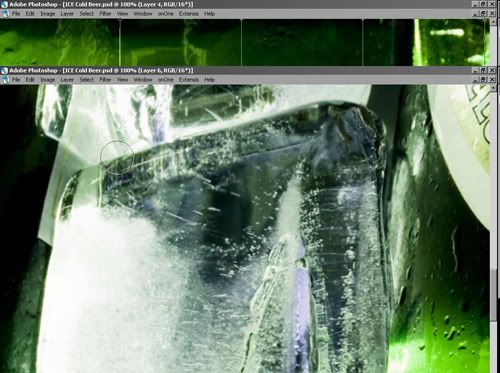Minimize the Layer 6 Photoshop application window

click(476, 70)
